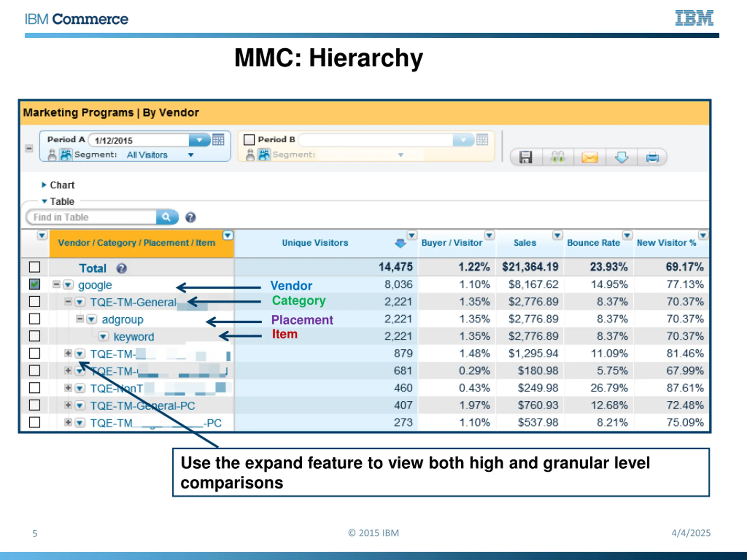Viewport: 747px width, 560px height.
Task: Collapse the TQE-TM-General category node
Action: pyautogui.click(x=68, y=301)
